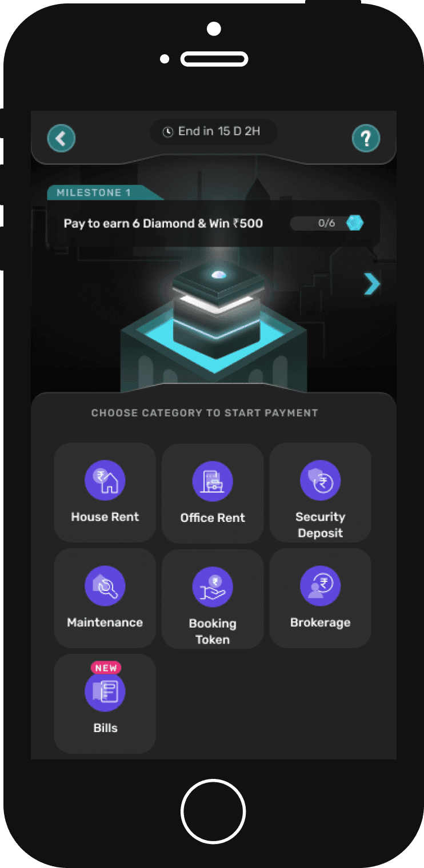
Task: Open help via question mark icon
Action: (366, 138)
